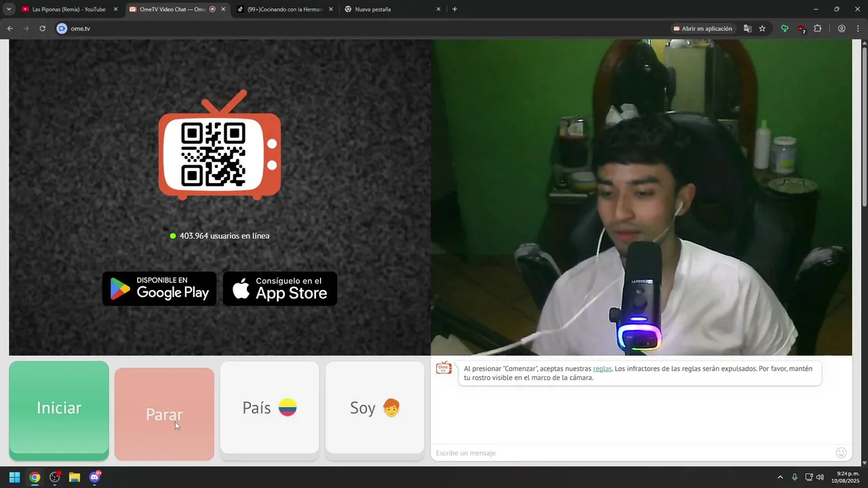This screenshot has width=868, height=488.
Task: Click the green cloud download extension icon
Action: coord(785,28)
